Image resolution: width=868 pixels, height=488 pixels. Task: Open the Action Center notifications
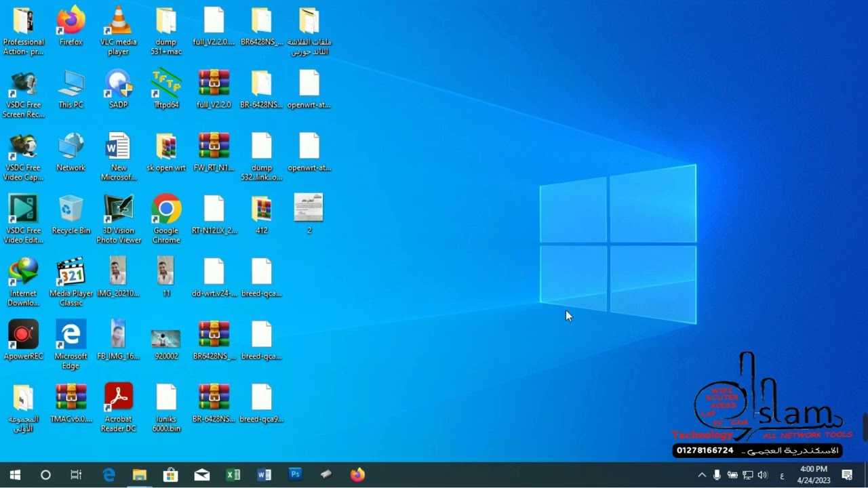pyautogui.click(x=847, y=475)
